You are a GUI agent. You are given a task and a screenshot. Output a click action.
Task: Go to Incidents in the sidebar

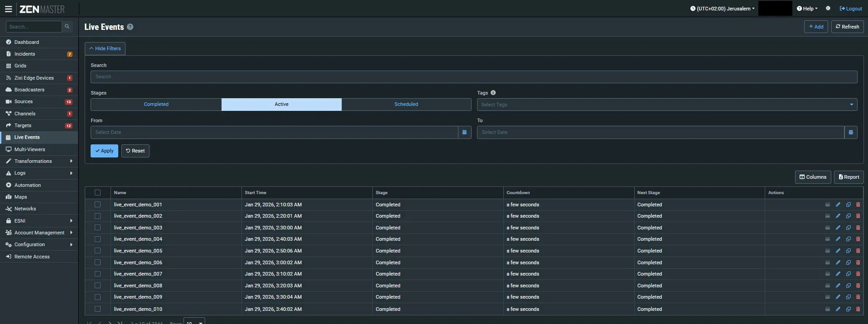39,54
